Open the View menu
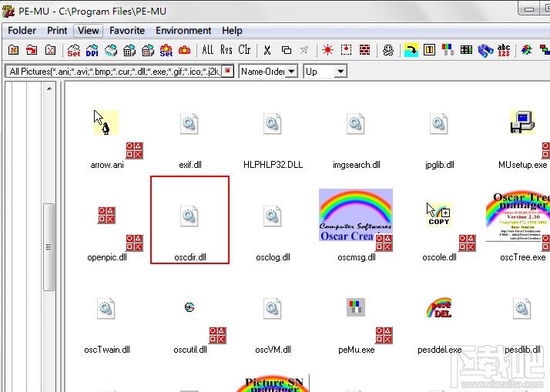The height and width of the screenshot is (392, 550). click(88, 31)
